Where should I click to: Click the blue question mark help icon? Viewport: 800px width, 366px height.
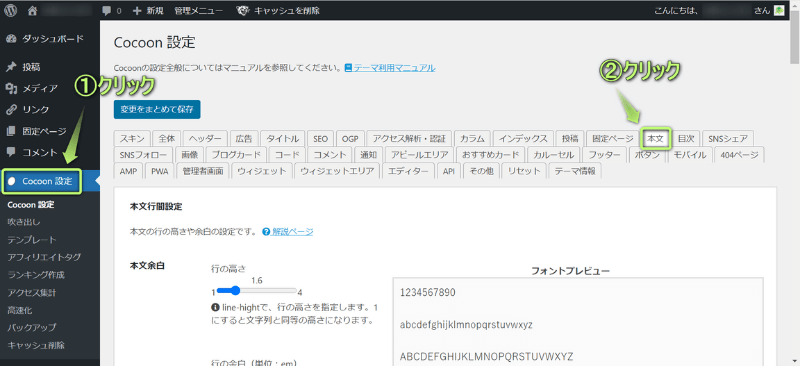(265, 232)
